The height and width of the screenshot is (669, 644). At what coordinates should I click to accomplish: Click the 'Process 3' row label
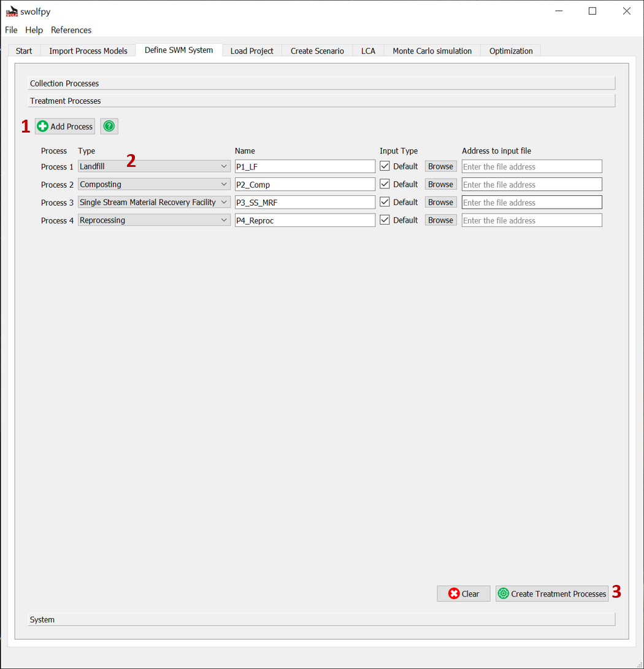[x=57, y=203]
